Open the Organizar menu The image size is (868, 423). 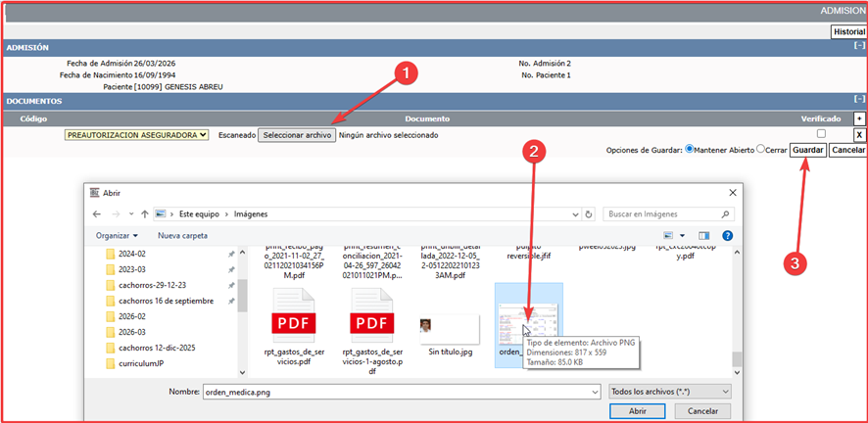[117, 236]
